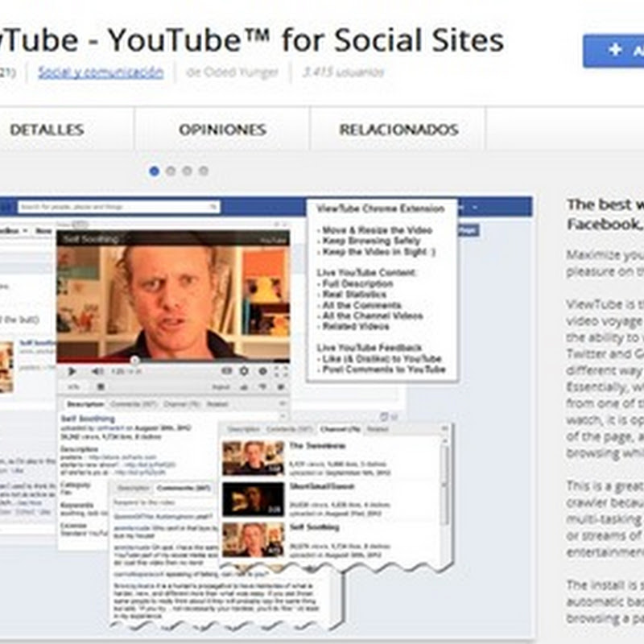Switch to the RELACIONADOS tab
The width and height of the screenshot is (644, 644).
(398, 130)
